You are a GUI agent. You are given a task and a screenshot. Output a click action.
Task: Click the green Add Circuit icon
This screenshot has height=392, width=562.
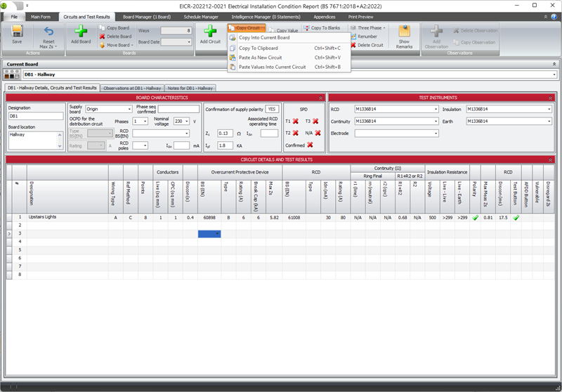coord(210,32)
